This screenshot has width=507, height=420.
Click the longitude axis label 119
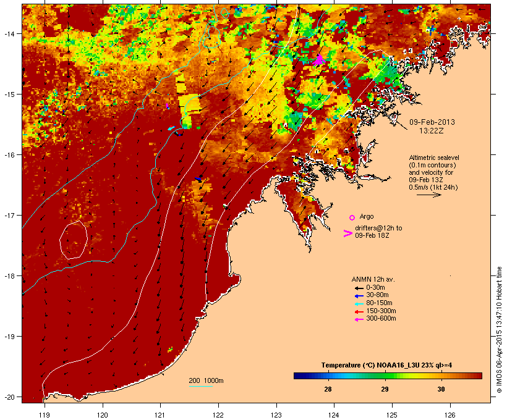pos(45,415)
